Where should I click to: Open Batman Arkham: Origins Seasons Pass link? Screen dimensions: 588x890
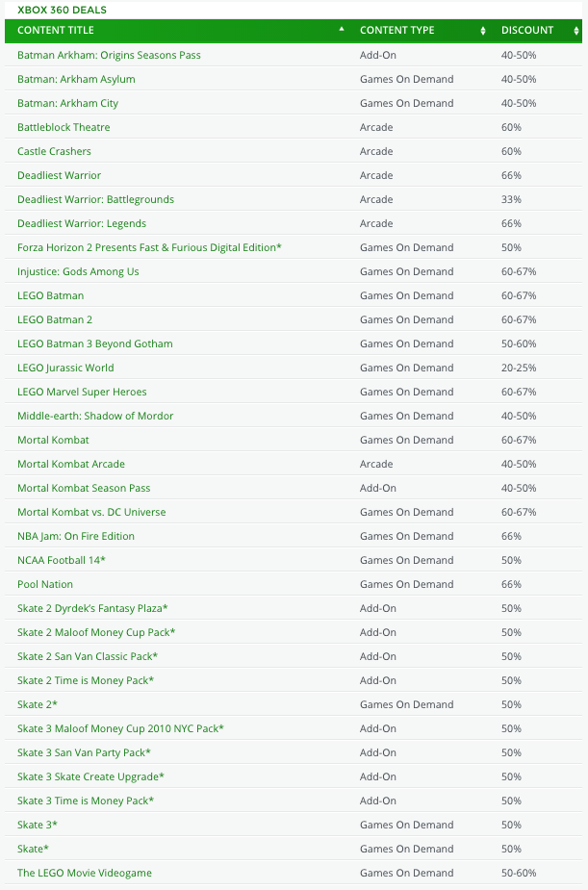tap(109, 55)
